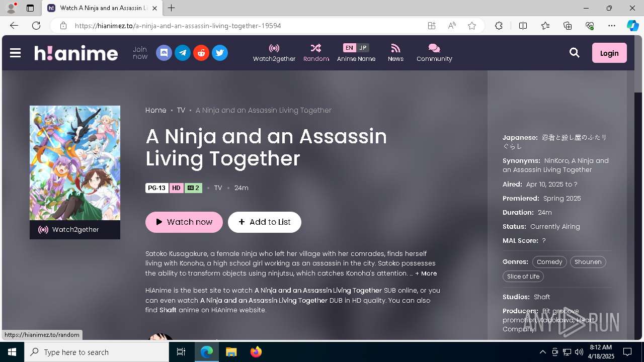Click the browser Back arrow

click(x=14, y=26)
